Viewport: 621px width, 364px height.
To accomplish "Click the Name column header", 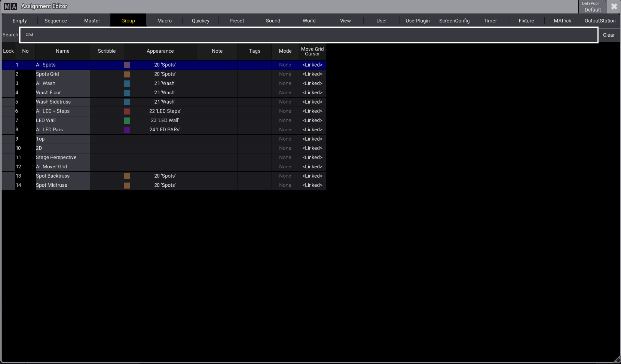I will click(62, 51).
